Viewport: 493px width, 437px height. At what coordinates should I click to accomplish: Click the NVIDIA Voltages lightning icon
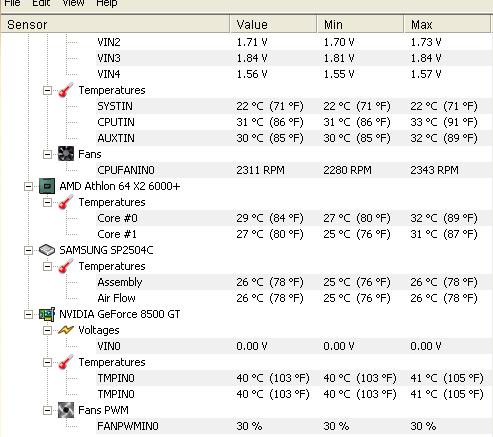coord(66,330)
